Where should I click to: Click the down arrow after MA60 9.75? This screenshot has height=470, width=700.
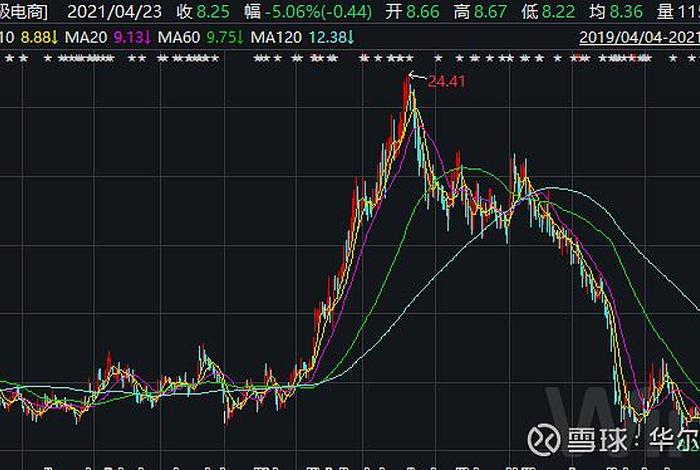[239, 37]
